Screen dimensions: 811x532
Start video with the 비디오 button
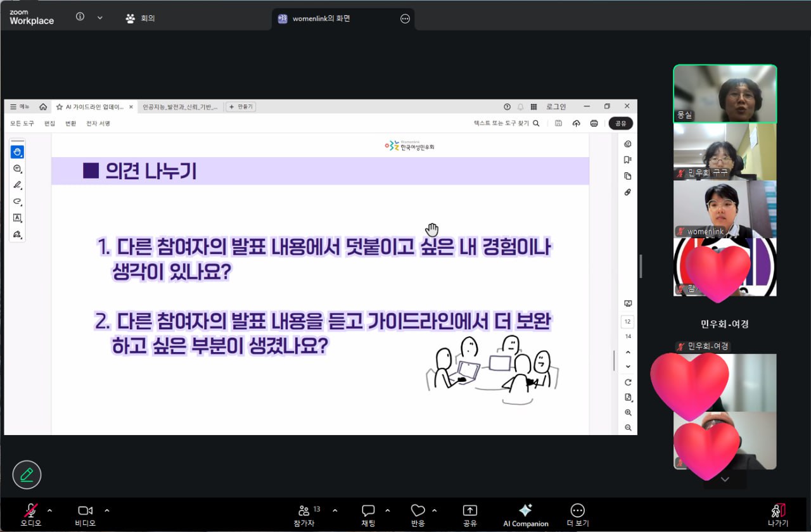[85, 515]
